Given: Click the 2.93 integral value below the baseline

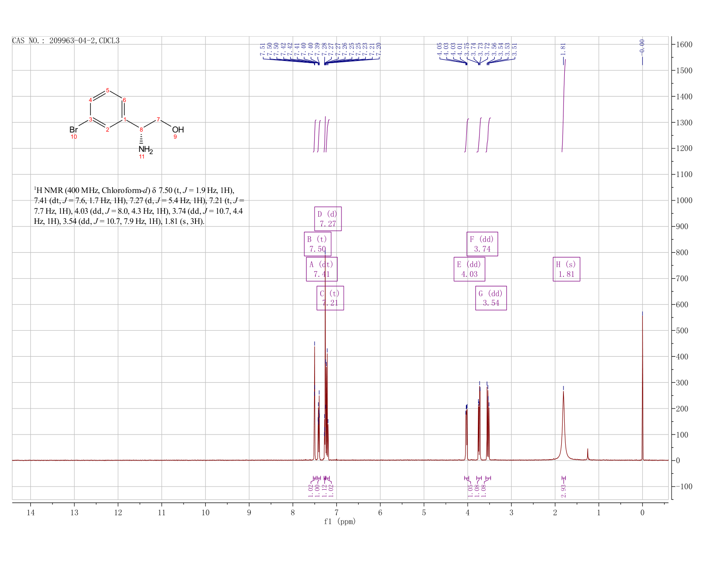Looking at the screenshot, I should [x=563, y=490].
